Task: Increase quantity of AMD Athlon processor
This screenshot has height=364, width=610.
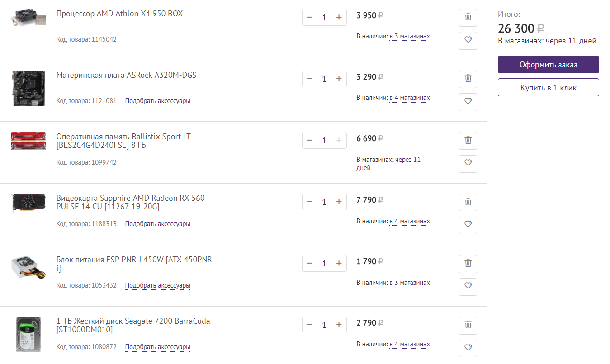Action: [x=339, y=17]
